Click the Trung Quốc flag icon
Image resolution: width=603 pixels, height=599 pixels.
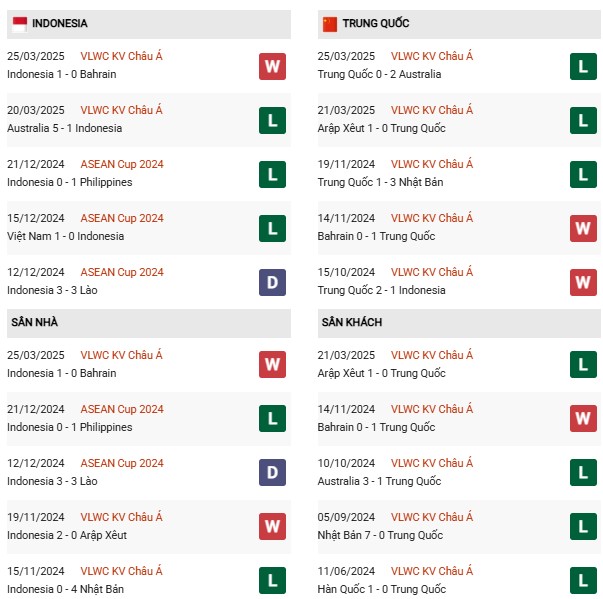point(329,23)
